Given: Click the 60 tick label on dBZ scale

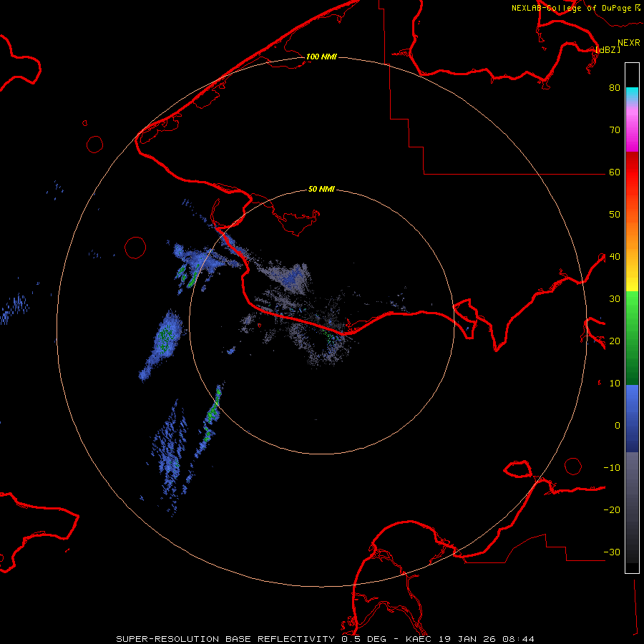Looking at the screenshot, I should pos(615,172).
